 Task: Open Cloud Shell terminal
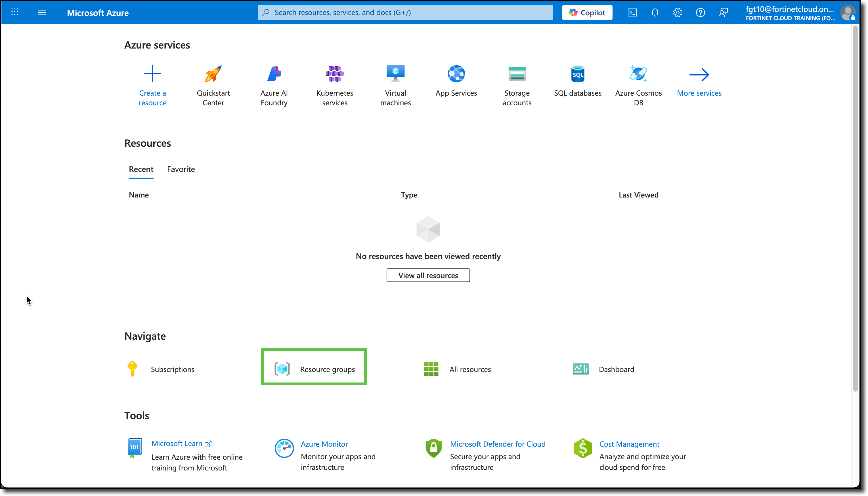tap(633, 12)
